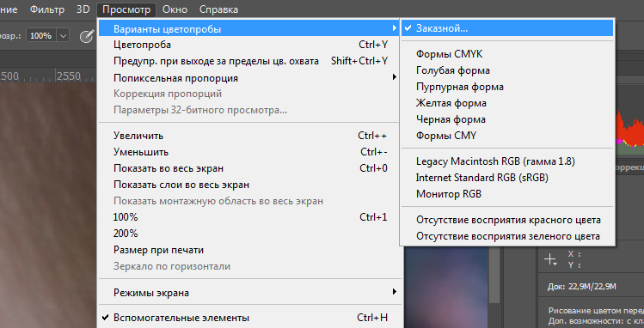Choose Голубая форма proof
The width and height of the screenshot is (644, 328).
507,70
